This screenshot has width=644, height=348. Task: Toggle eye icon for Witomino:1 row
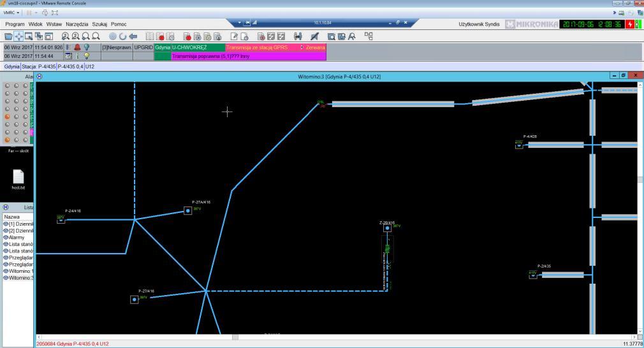tap(6, 271)
